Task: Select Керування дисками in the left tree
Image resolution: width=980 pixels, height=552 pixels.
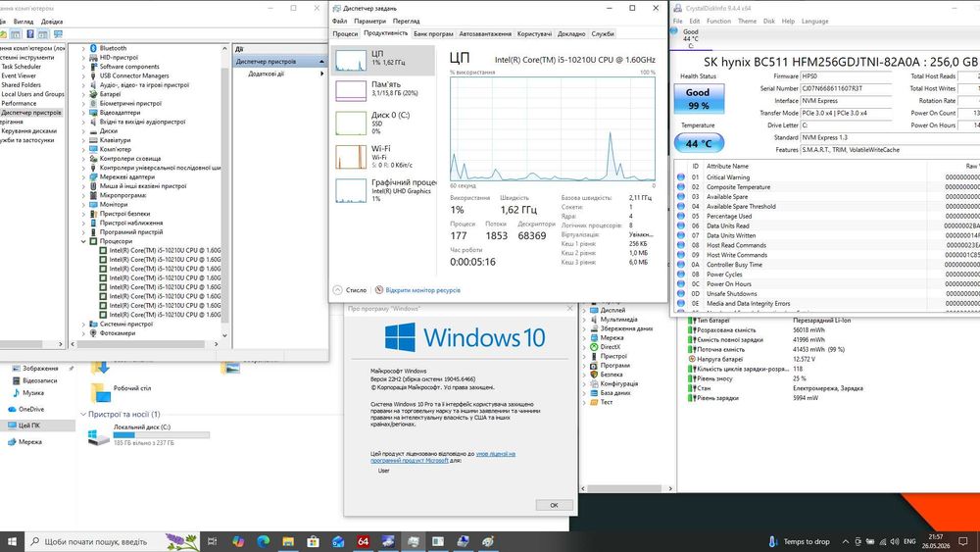Action: click(28, 131)
